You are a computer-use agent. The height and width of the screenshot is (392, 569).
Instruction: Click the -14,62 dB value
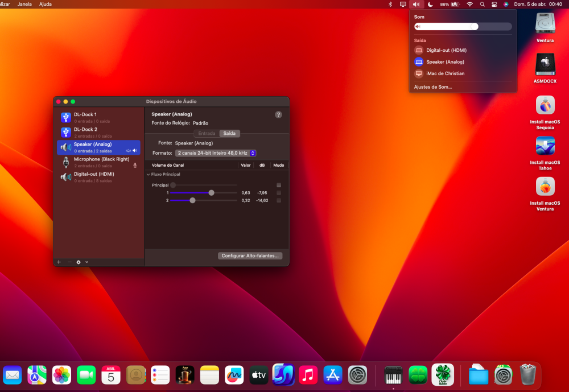262,200
